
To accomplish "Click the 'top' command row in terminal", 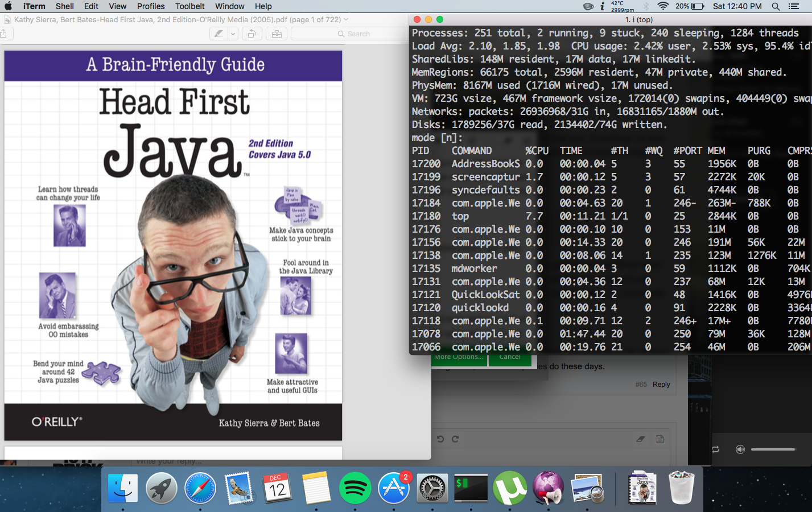I will (612, 216).
